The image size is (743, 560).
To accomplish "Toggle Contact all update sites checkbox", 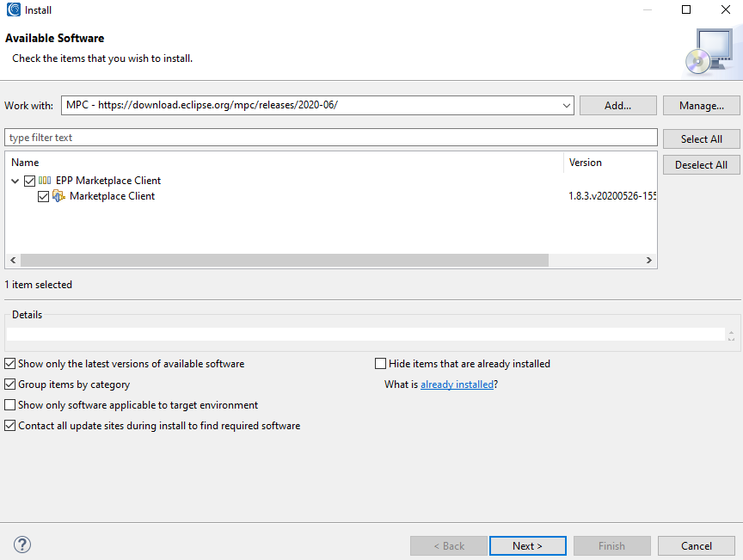I will click(x=10, y=425).
